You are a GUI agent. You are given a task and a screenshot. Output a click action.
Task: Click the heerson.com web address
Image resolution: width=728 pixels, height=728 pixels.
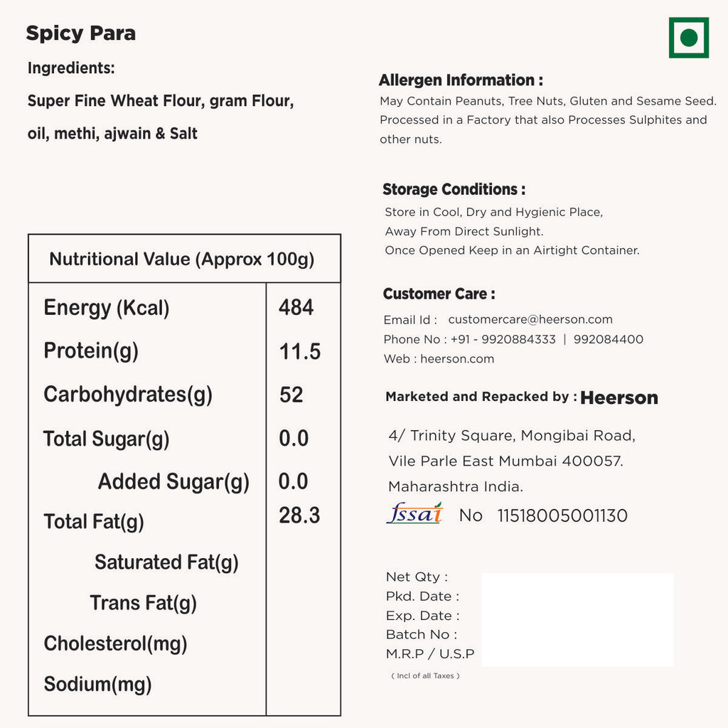pyautogui.click(x=457, y=359)
